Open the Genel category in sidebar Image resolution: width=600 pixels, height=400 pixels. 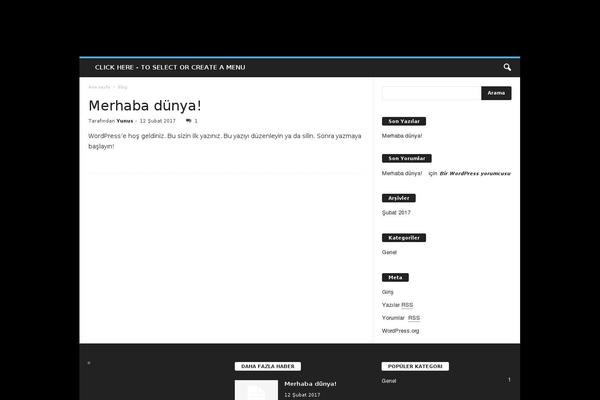point(389,252)
